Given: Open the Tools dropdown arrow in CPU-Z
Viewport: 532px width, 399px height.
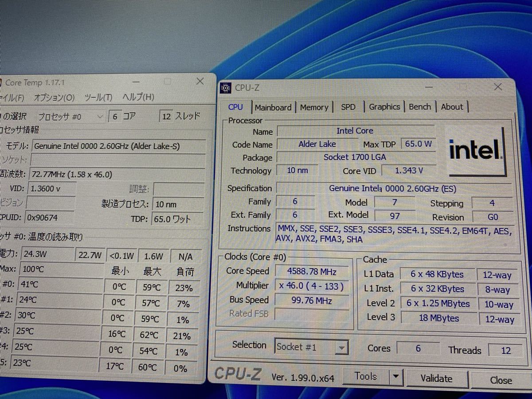Looking at the screenshot, I should pyautogui.click(x=395, y=377).
